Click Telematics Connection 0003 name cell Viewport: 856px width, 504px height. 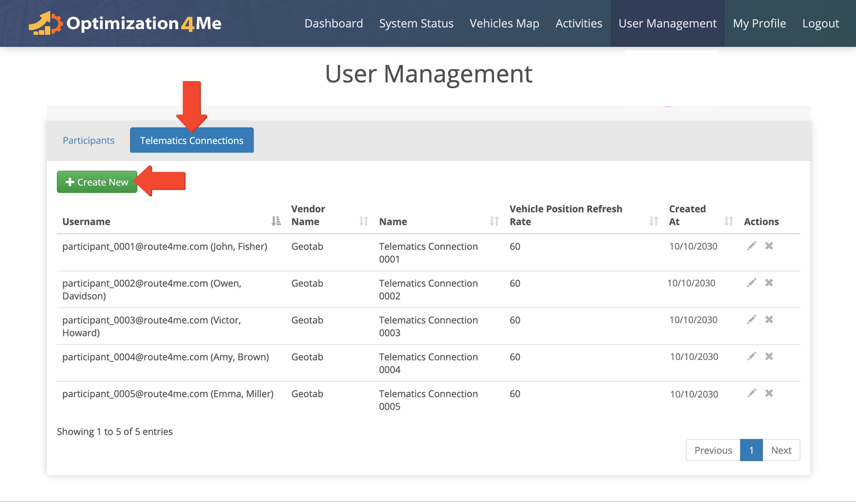[428, 326]
